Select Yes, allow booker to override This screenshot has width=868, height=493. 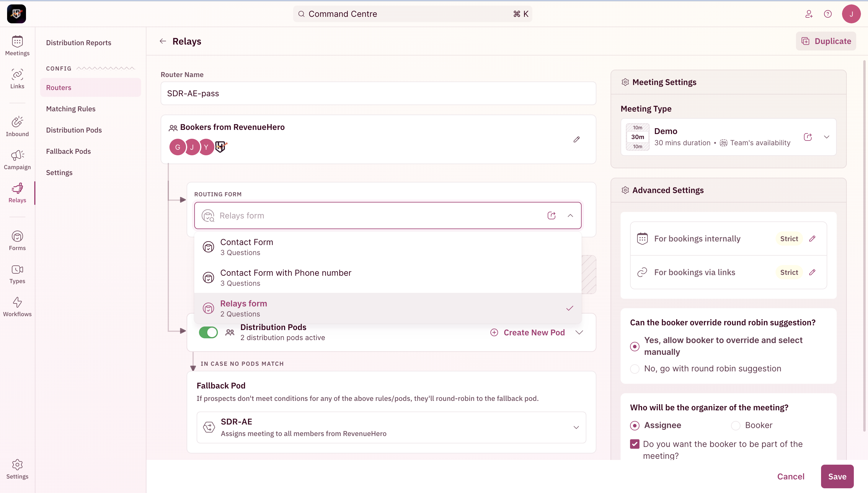tap(635, 346)
